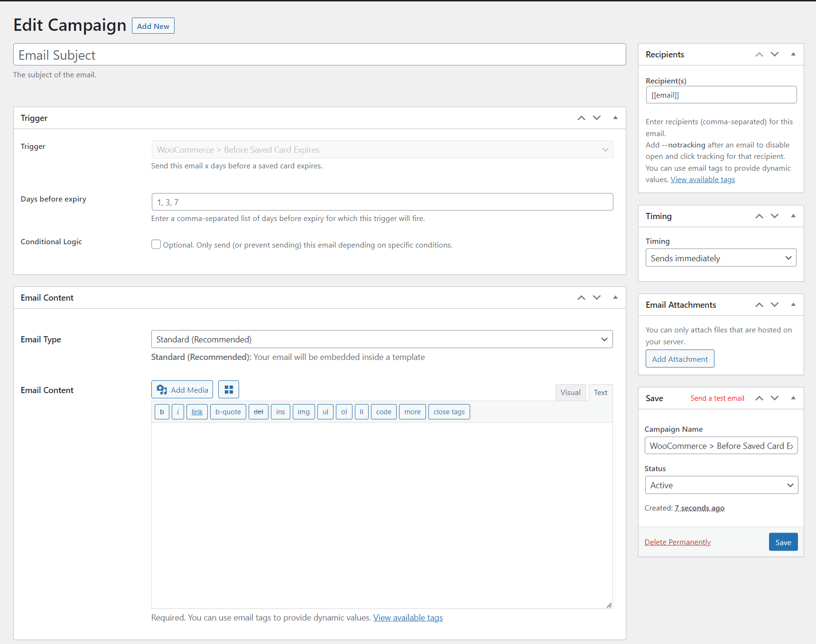Viewport: 816px width, 644px height.
Task: Insert code using the code toolbar button
Action: pos(383,412)
